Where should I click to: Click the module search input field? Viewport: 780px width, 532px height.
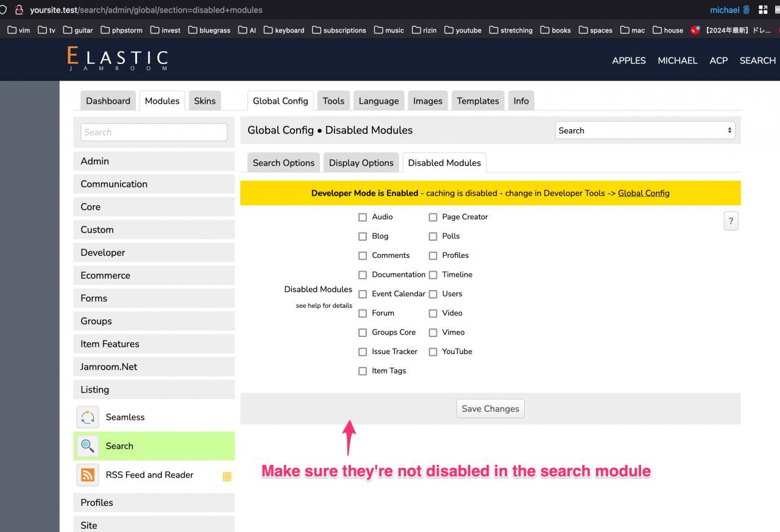pyautogui.click(x=154, y=132)
